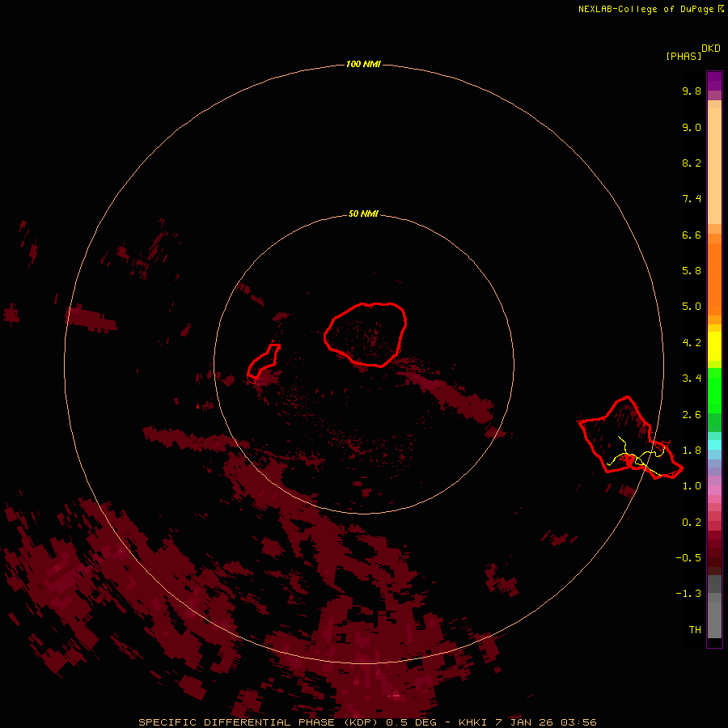
Task: Click the 7.4 value on the color scale
Action: pyautogui.click(x=692, y=199)
